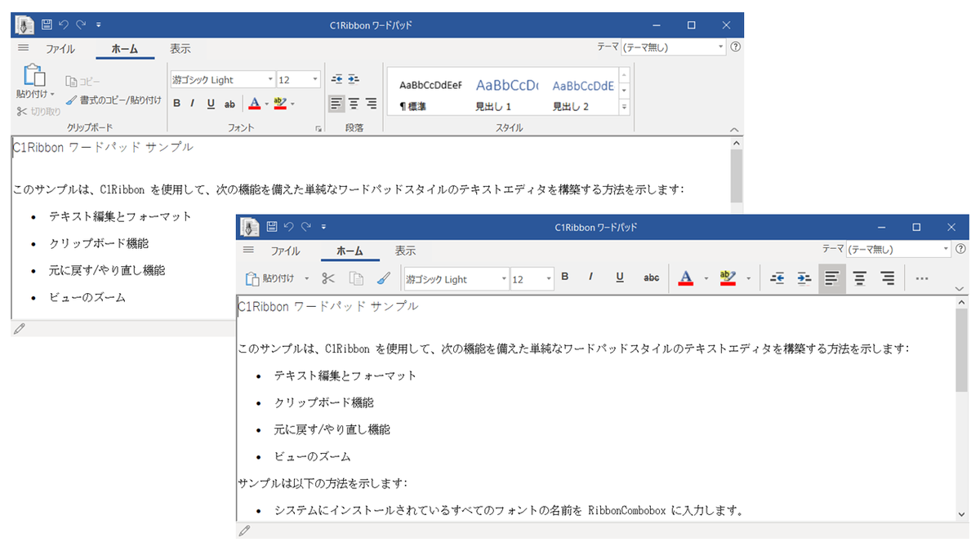980x551 pixels.
Task: Open the ファイル tab in the front window
Action: (285, 251)
